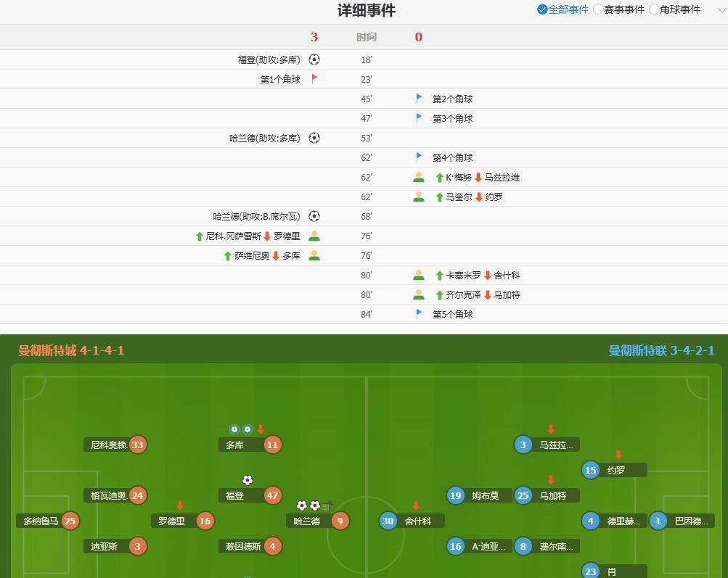Click soccer ball icon above 福登 on pitch
Viewport: 728px width, 578px height.
click(248, 480)
